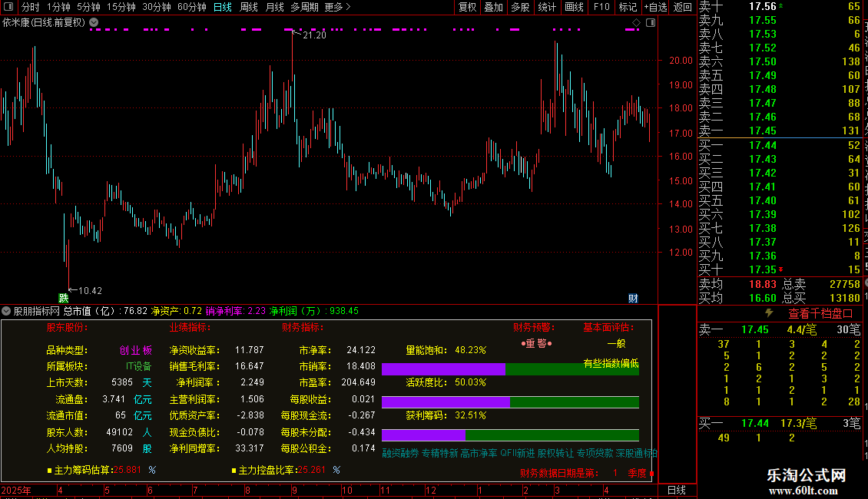Viewport: 868px width, 499px height.
Task: Select the 30分钟 period tab
Action: [157, 7]
